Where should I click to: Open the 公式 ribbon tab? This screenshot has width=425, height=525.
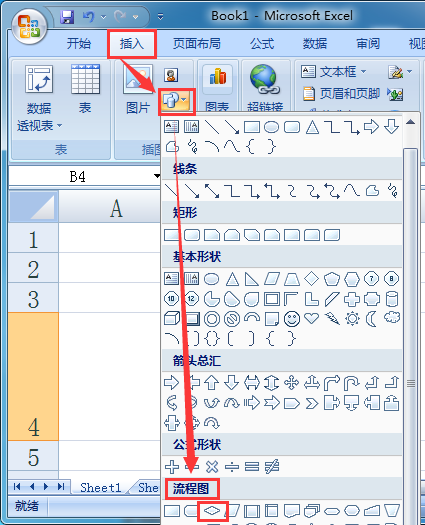tap(262, 44)
